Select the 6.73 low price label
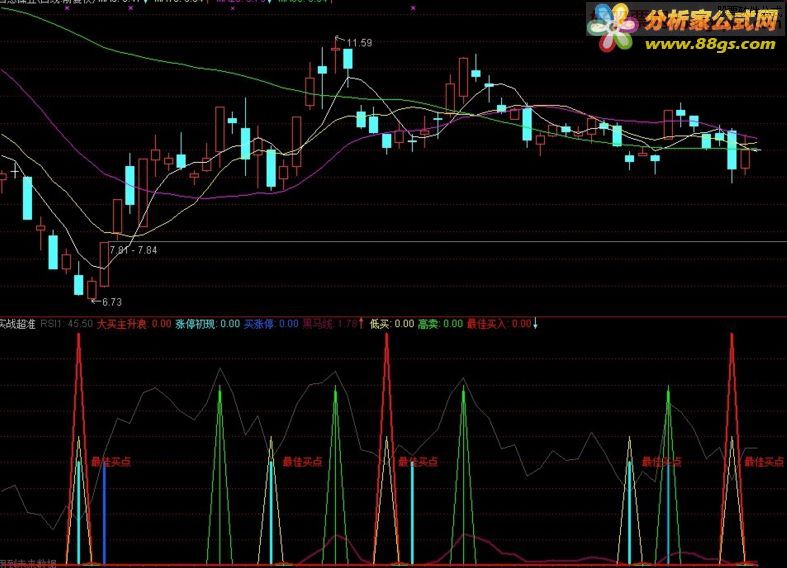 tap(111, 302)
